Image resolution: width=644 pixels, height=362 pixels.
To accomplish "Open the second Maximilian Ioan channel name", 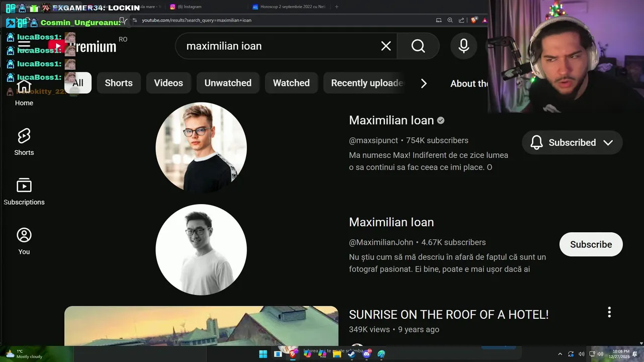I will 391,222.
